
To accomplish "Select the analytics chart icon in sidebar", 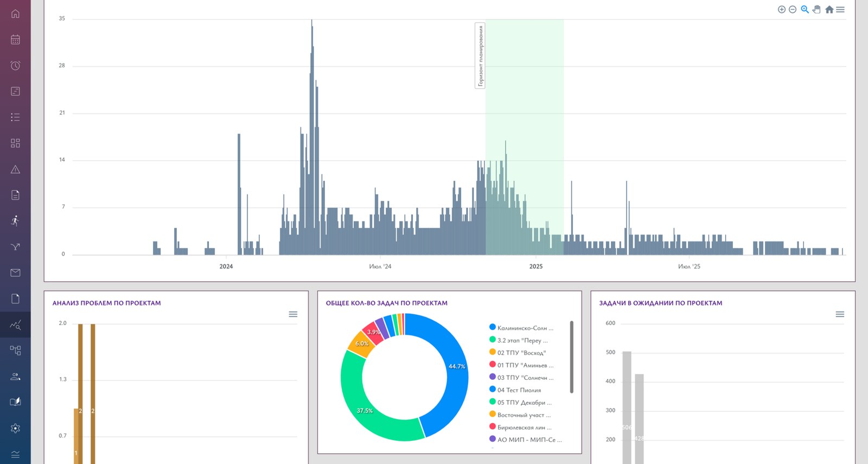I will tap(15, 325).
